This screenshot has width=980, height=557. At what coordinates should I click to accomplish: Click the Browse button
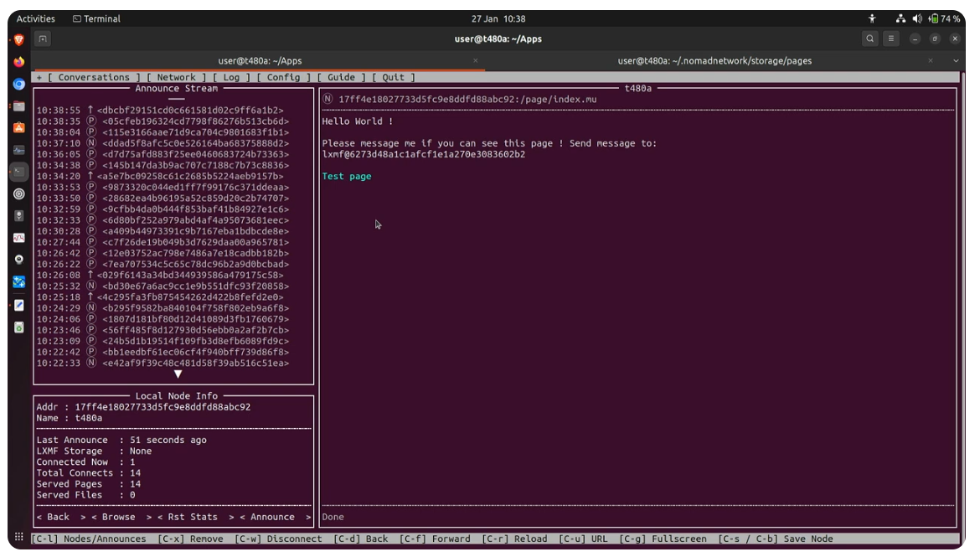(121, 517)
